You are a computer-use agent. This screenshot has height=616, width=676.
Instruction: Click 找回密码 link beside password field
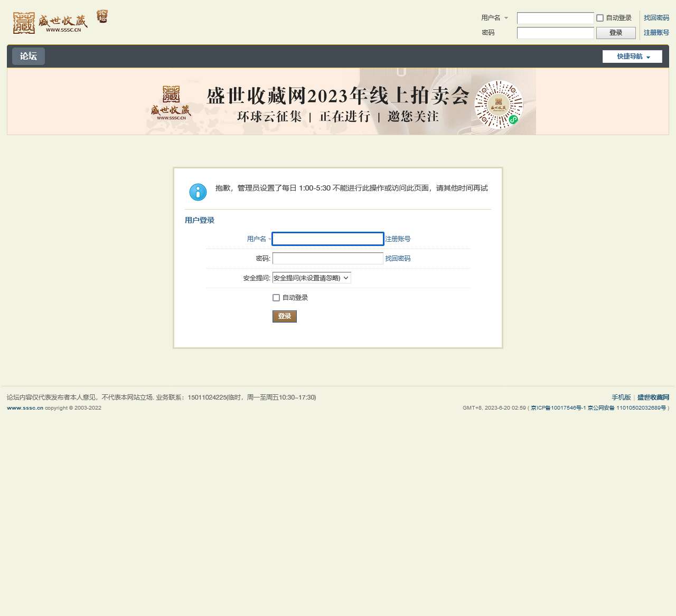(x=398, y=259)
